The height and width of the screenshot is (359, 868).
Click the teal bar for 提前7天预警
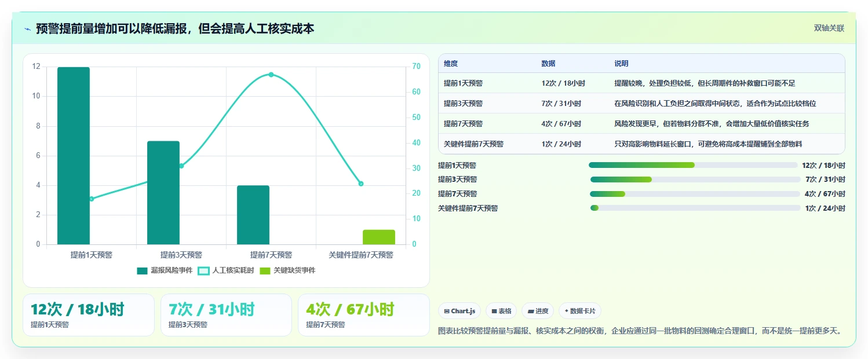pyautogui.click(x=253, y=215)
